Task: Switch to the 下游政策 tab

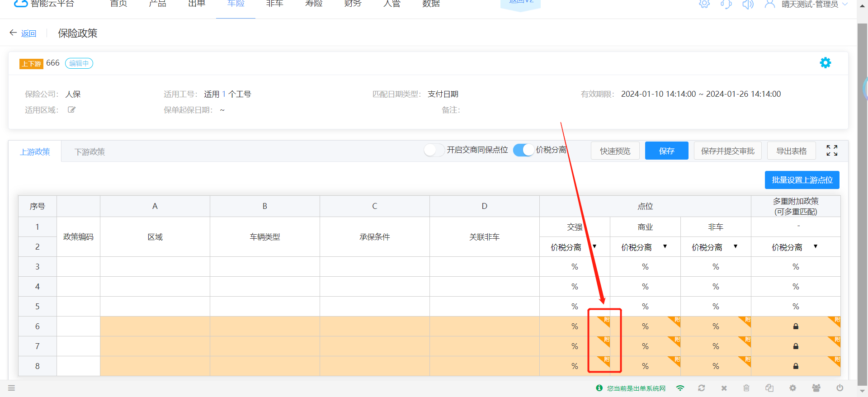Action: [90, 151]
